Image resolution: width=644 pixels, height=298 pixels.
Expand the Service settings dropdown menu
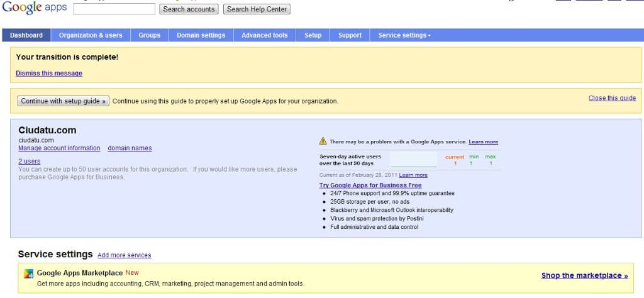point(404,35)
